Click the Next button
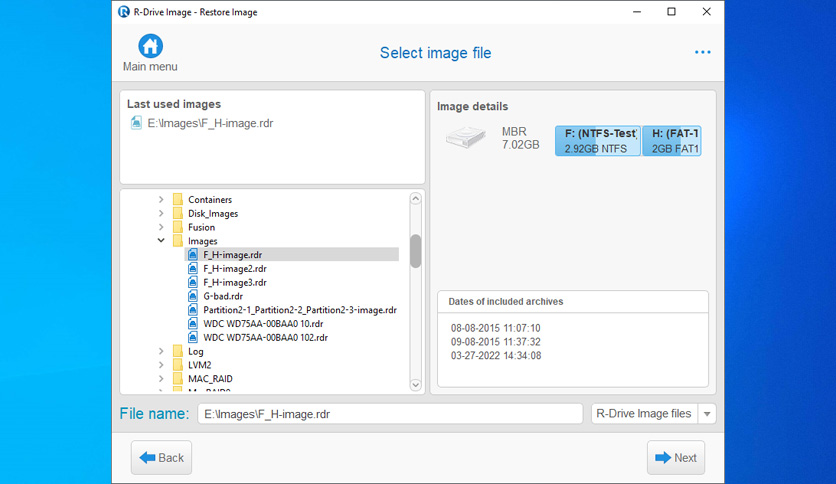 [x=676, y=457]
